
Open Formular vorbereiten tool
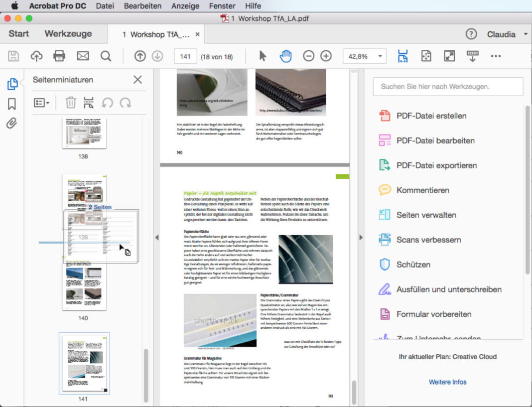click(x=425, y=314)
